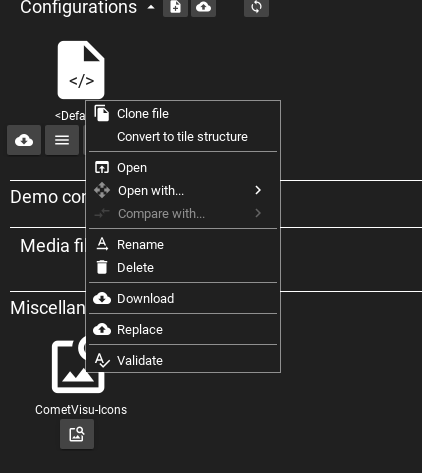Click the reload icon in Configurations header
The height and width of the screenshot is (473, 422).
coord(256,7)
